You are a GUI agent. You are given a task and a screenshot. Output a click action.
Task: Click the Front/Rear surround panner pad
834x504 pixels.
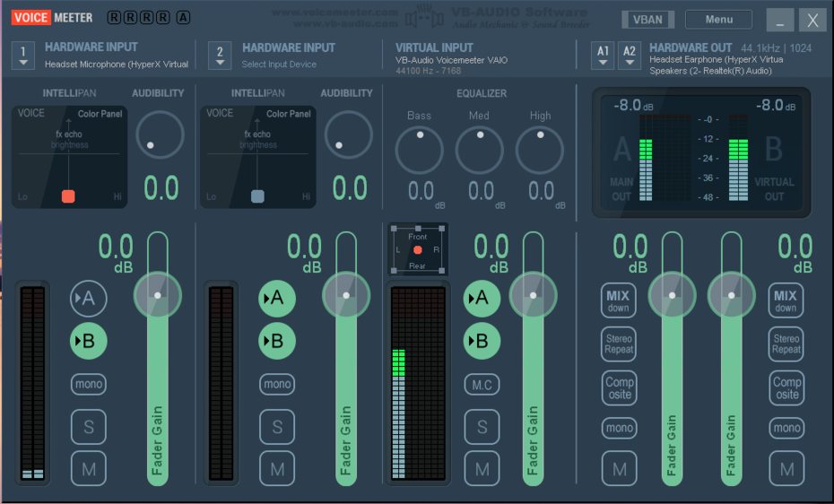418,249
